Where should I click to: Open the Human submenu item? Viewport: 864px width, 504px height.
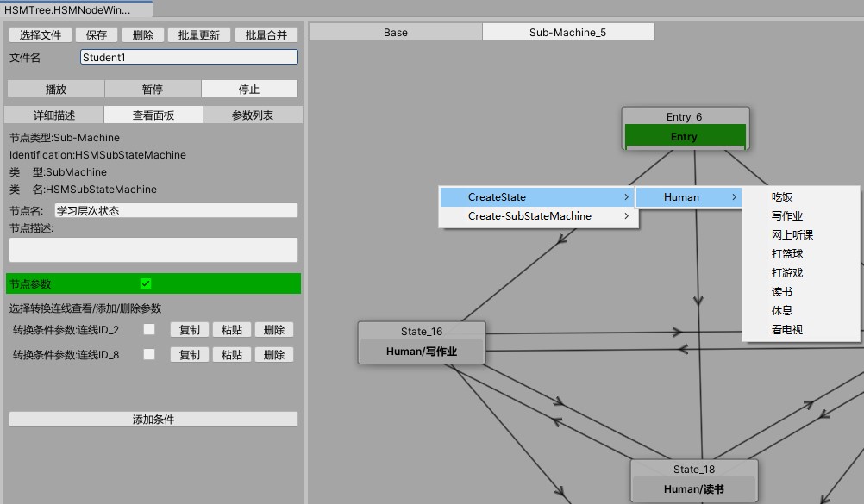pos(689,197)
